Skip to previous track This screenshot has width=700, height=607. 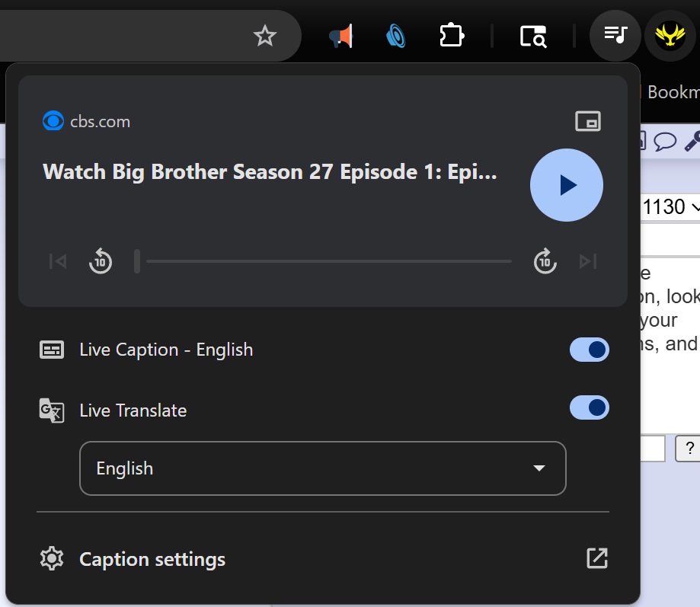point(58,261)
